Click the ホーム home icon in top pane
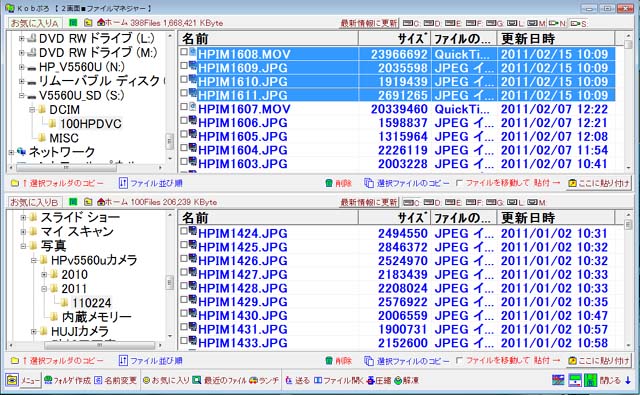The image size is (640, 395). click(x=101, y=22)
